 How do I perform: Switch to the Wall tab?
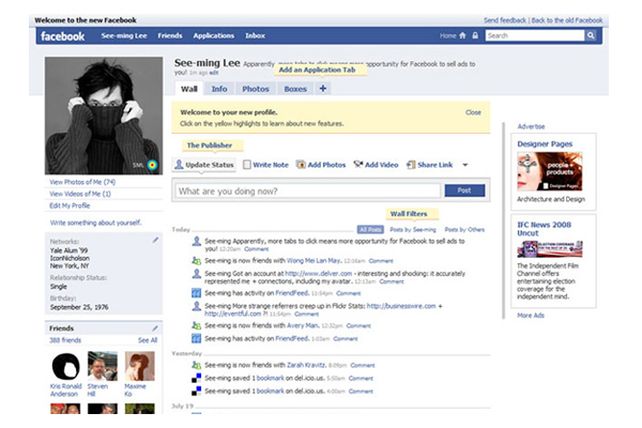[189, 89]
